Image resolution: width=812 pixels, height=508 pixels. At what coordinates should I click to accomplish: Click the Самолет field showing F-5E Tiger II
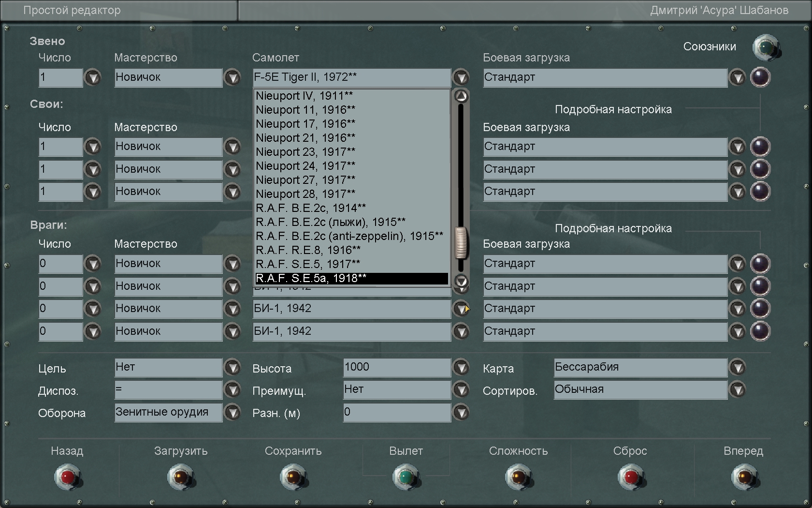click(x=351, y=77)
